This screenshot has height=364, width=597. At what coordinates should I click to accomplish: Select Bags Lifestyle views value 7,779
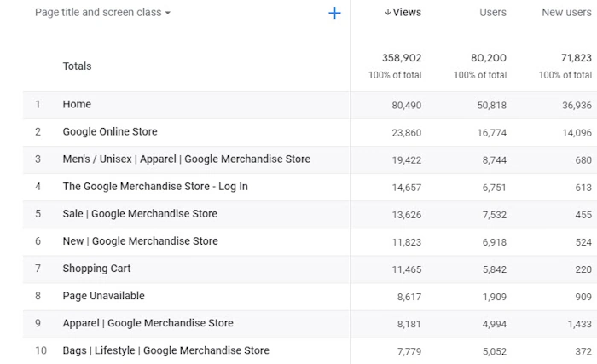click(x=409, y=352)
